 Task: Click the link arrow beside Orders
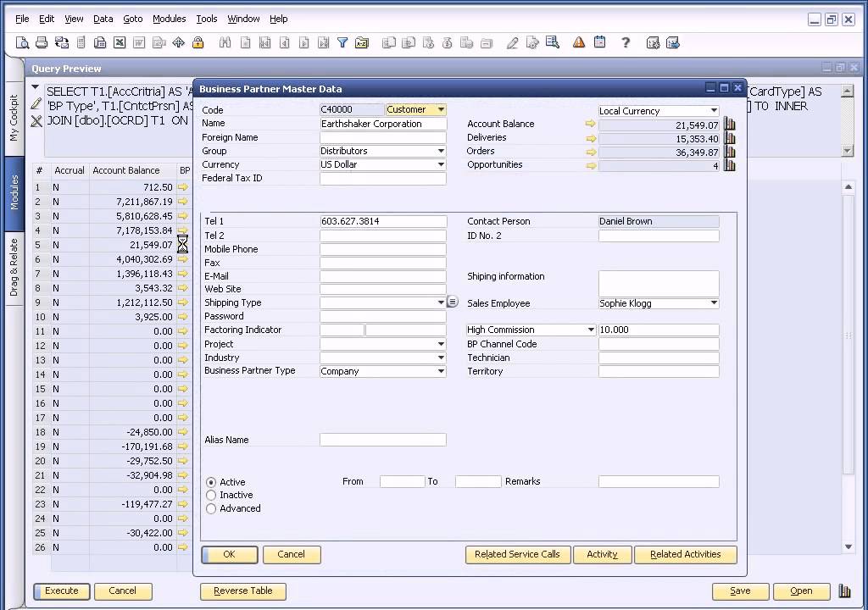(x=591, y=152)
